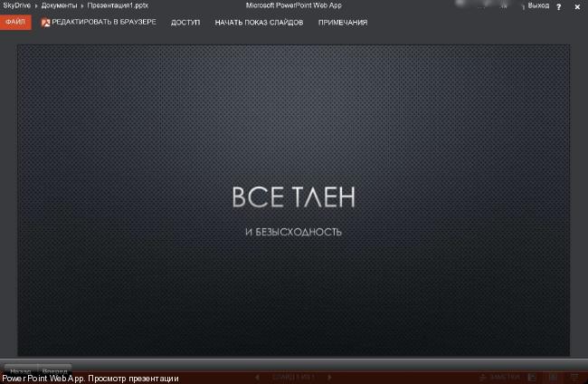Open the Документы breadcrumb folder

tap(59, 5)
